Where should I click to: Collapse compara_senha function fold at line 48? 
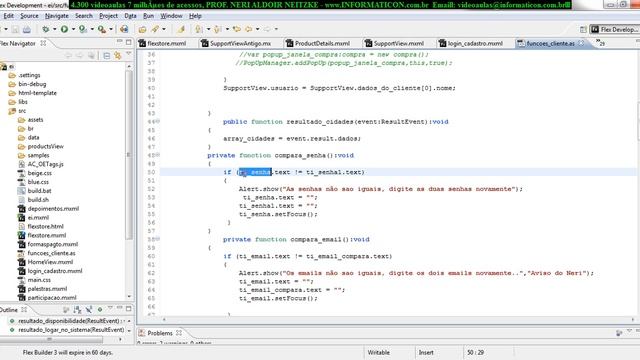pyautogui.click(x=158, y=155)
